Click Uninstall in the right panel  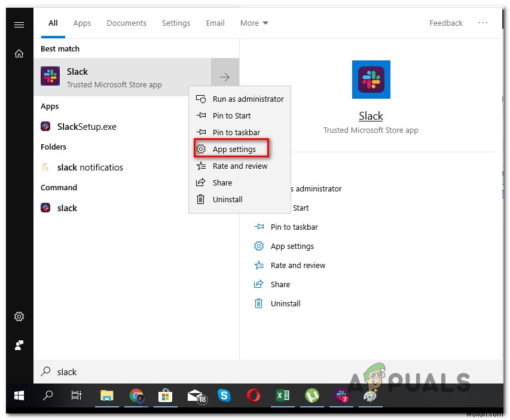coord(285,303)
